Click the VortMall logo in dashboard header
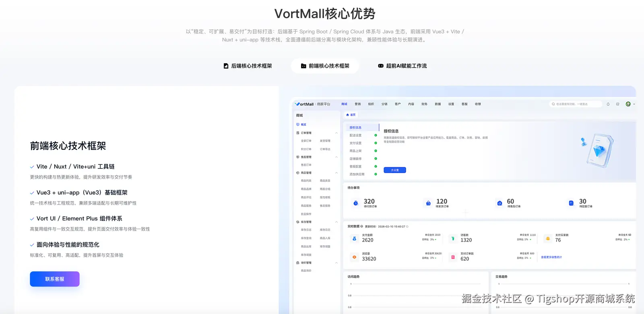 304,104
